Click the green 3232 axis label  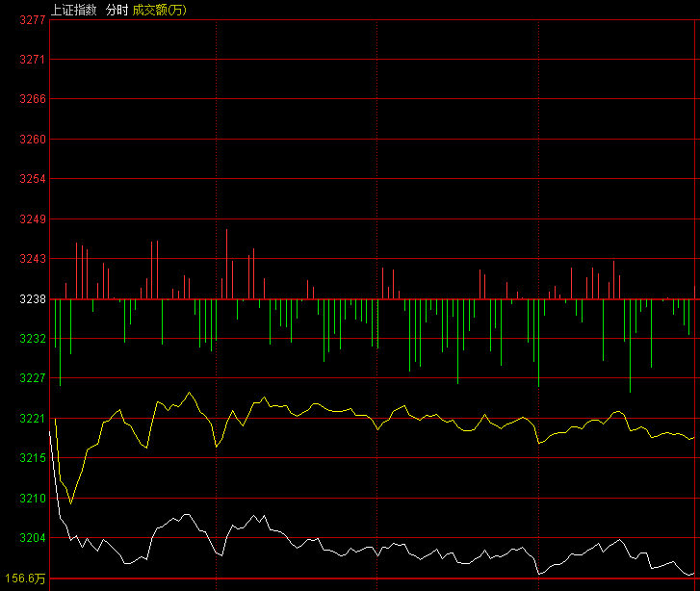(x=33, y=339)
